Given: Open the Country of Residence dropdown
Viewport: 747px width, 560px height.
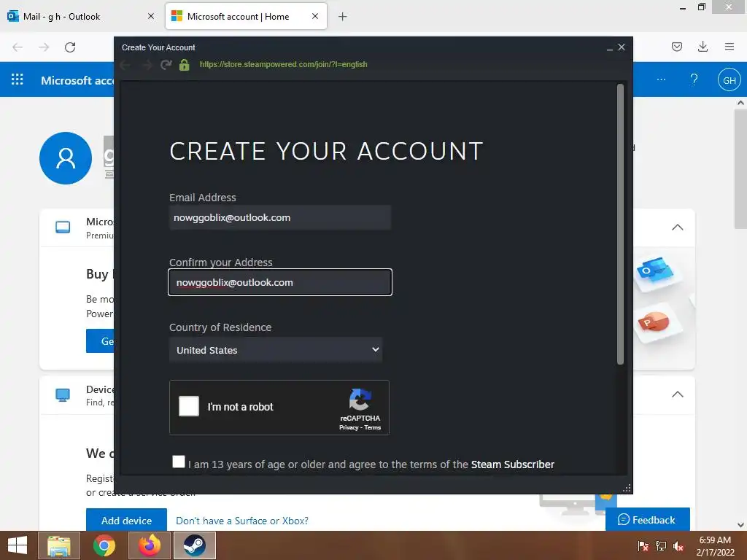Looking at the screenshot, I should tap(276, 350).
